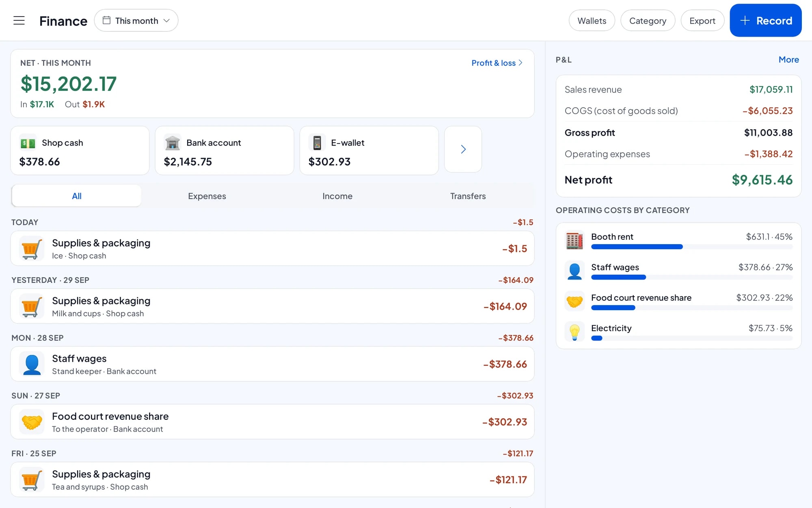Add a new Record
The width and height of the screenshot is (812, 508).
click(765, 20)
